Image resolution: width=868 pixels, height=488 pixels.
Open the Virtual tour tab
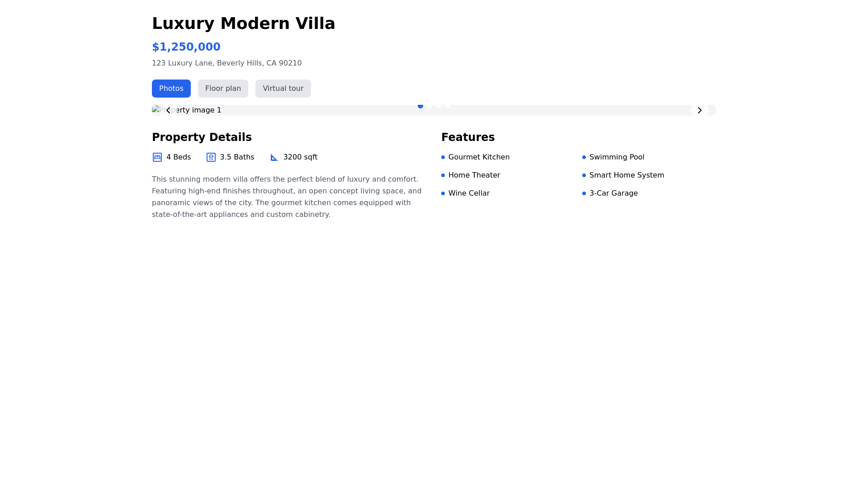283,89
